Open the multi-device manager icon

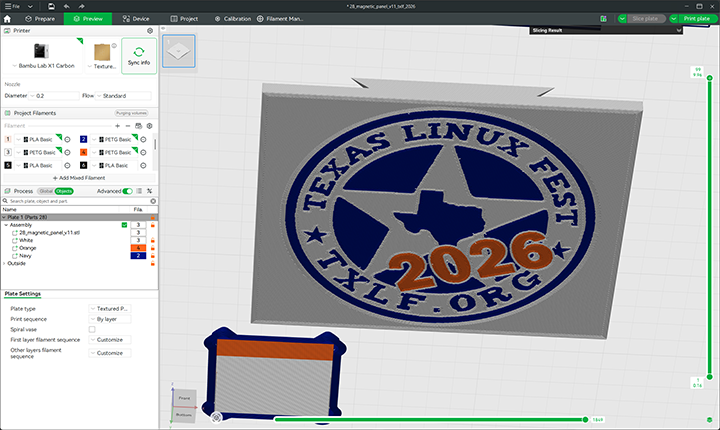pos(603,19)
